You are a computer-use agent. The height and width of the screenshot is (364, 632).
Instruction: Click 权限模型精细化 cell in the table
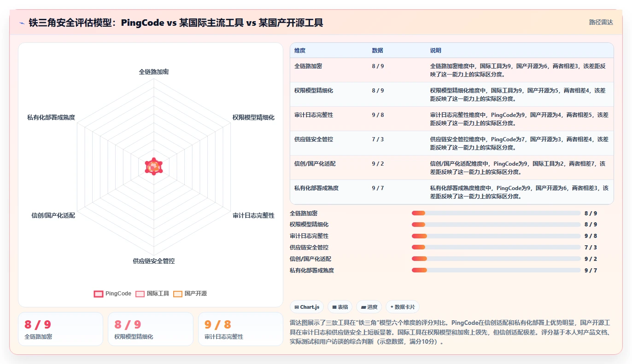tap(314, 91)
